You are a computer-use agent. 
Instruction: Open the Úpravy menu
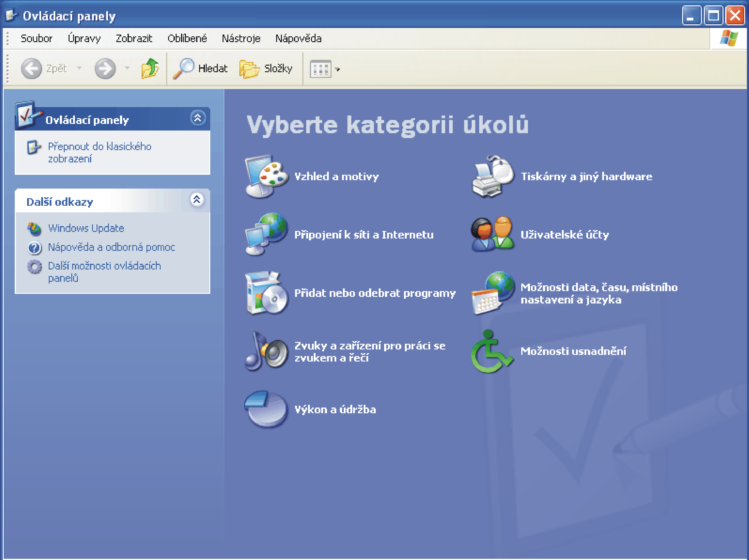point(84,38)
